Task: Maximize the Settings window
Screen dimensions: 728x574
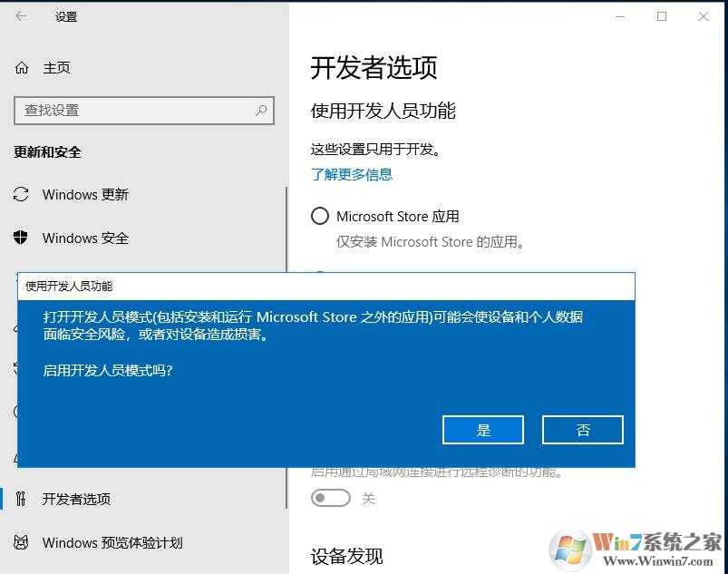Action: pyautogui.click(x=662, y=16)
